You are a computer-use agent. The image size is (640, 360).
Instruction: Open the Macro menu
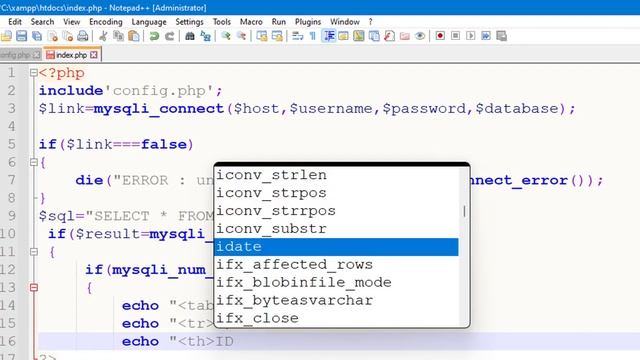251,22
